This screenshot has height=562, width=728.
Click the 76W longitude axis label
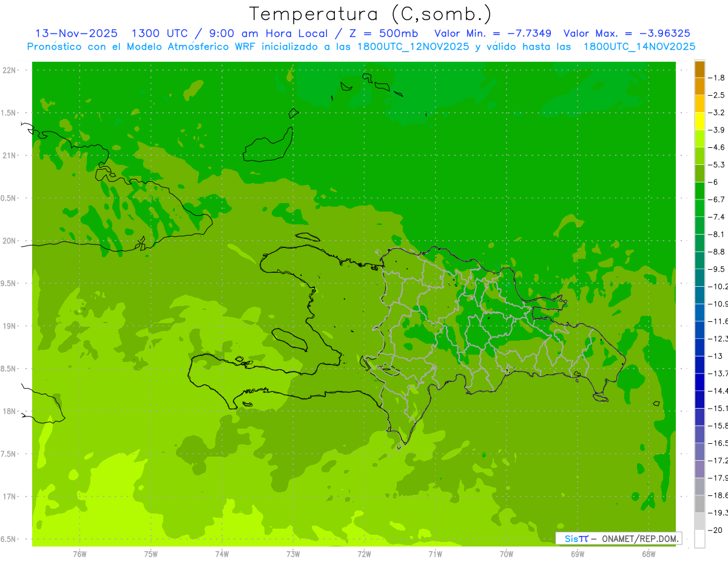(79, 554)
